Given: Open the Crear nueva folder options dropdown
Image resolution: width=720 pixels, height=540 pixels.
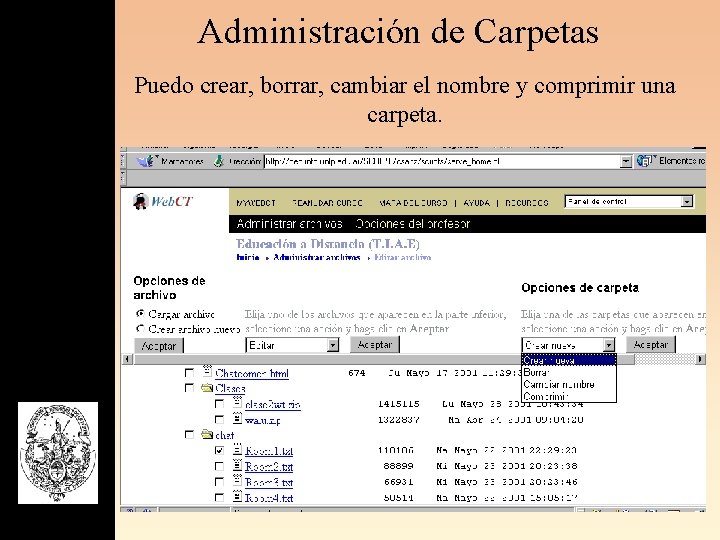Looking at the screenshot, I should tap(568, 345).
